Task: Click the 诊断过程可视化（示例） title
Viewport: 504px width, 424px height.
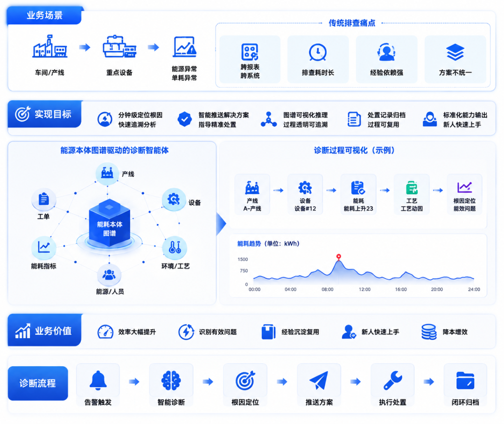Action: point(354,150)
